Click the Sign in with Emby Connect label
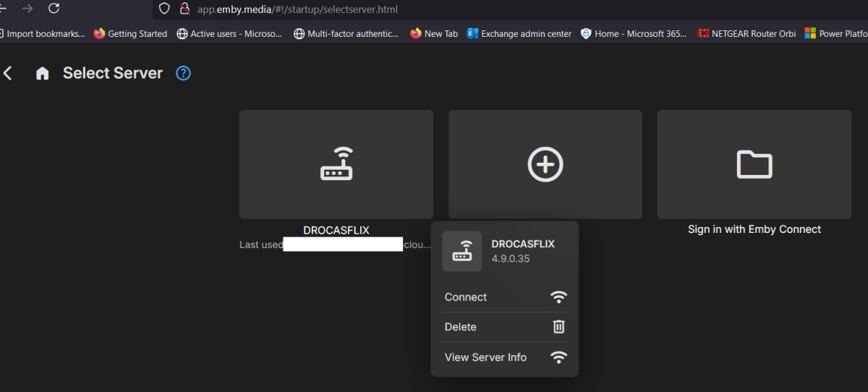This screenshot has height=392, width=868. pos(754,229)
